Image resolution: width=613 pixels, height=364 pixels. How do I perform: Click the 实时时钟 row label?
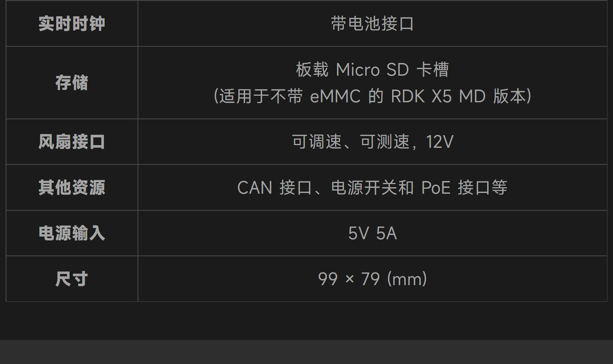(72, 24)
